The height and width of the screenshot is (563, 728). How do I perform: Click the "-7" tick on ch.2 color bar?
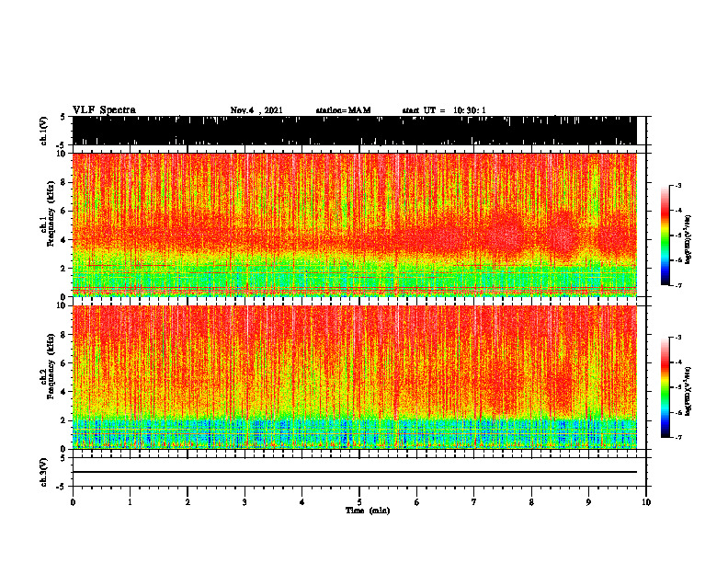click(679, 437)
